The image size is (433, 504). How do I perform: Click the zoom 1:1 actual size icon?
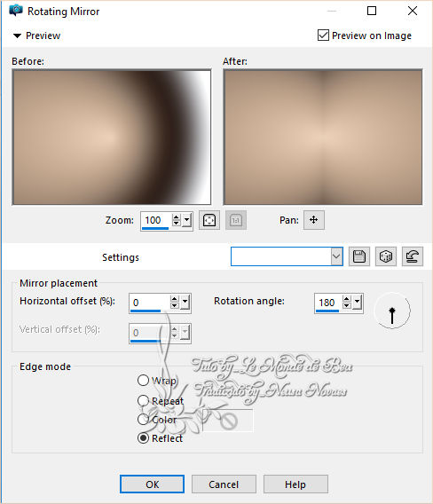[x=236, y=220]
